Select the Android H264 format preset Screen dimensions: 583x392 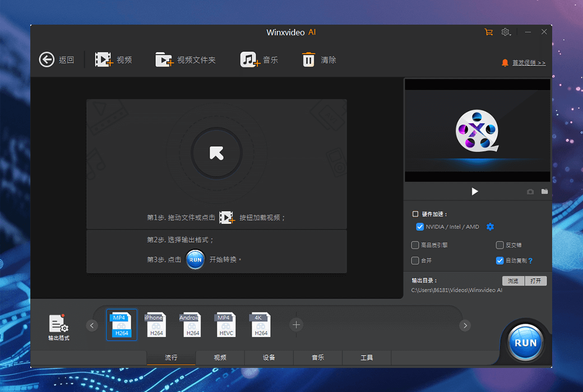191,325
